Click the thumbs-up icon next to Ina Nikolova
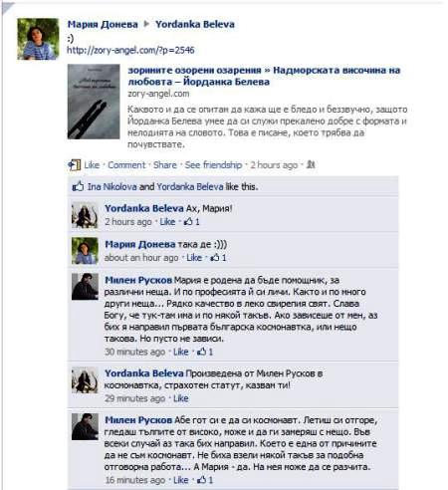Viewport: 448px width, 490px height. [x=78, y=186]
